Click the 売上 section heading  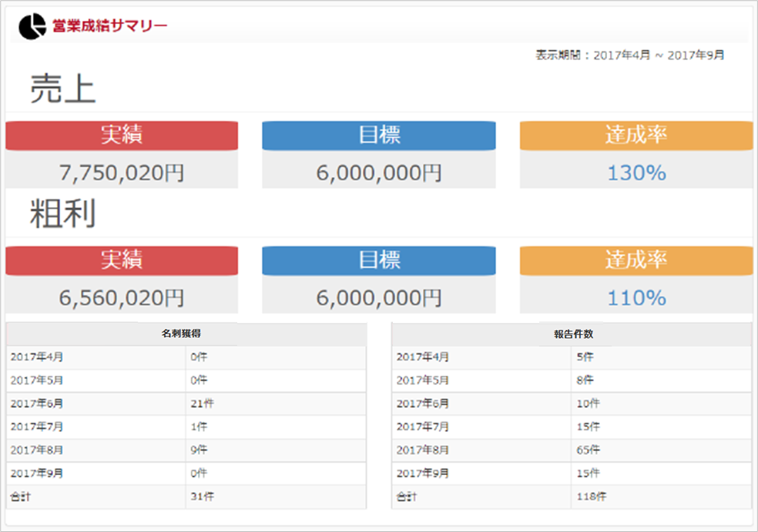point(63,90)
